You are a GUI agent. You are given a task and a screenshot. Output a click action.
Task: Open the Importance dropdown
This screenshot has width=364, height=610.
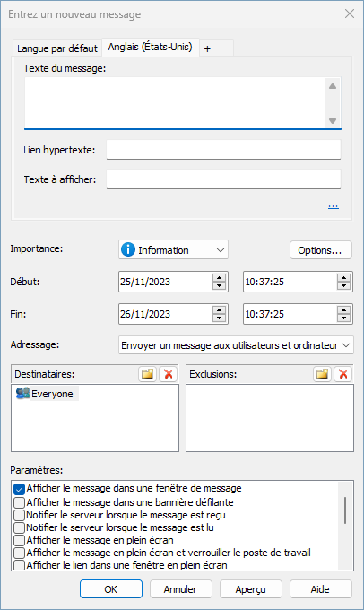click(173, 249)
